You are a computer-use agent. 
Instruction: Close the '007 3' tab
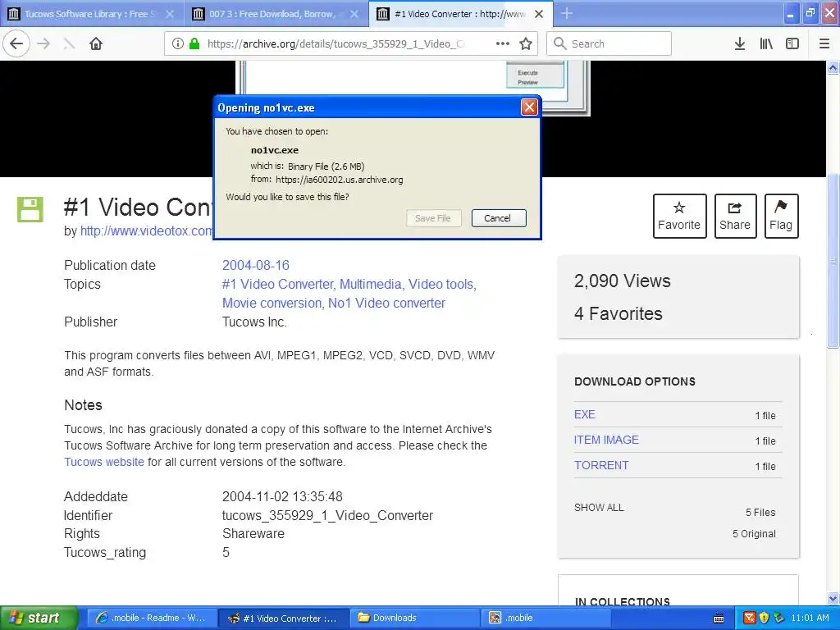(x=354, y=14)
